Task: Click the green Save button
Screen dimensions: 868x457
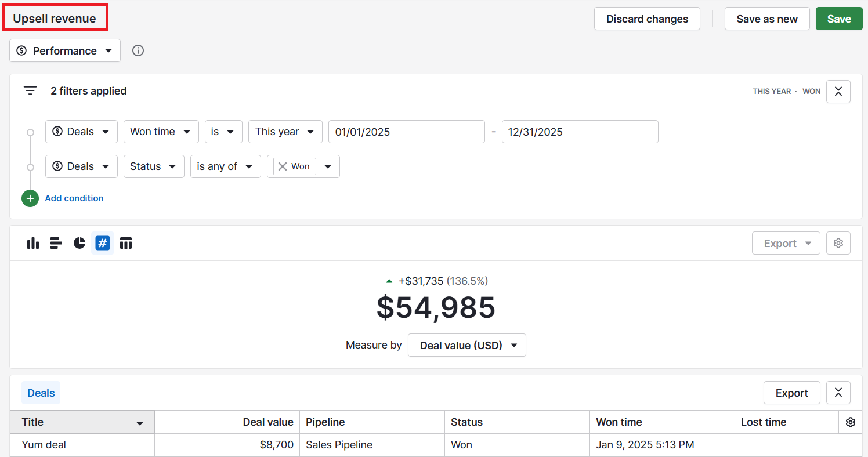Action: (x=839, y=19)
